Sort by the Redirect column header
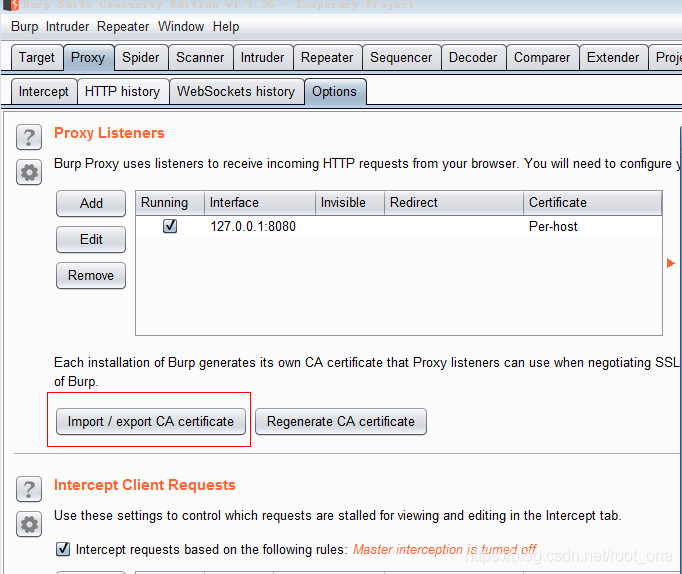Viewport: 682px width, 574px height. pyautogui.click(x=454, y=203)
